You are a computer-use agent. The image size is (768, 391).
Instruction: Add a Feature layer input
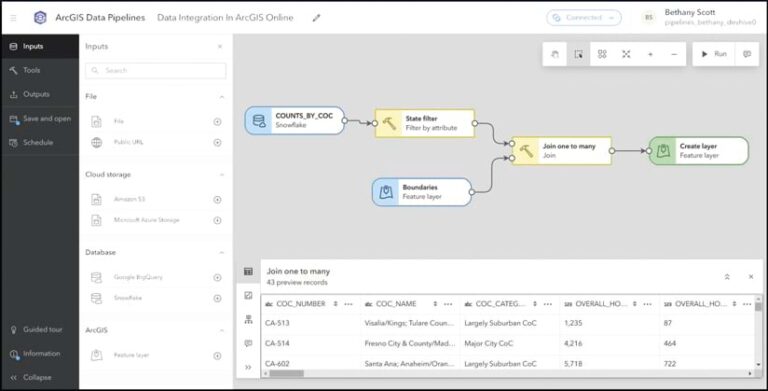(x=217, y=356)
